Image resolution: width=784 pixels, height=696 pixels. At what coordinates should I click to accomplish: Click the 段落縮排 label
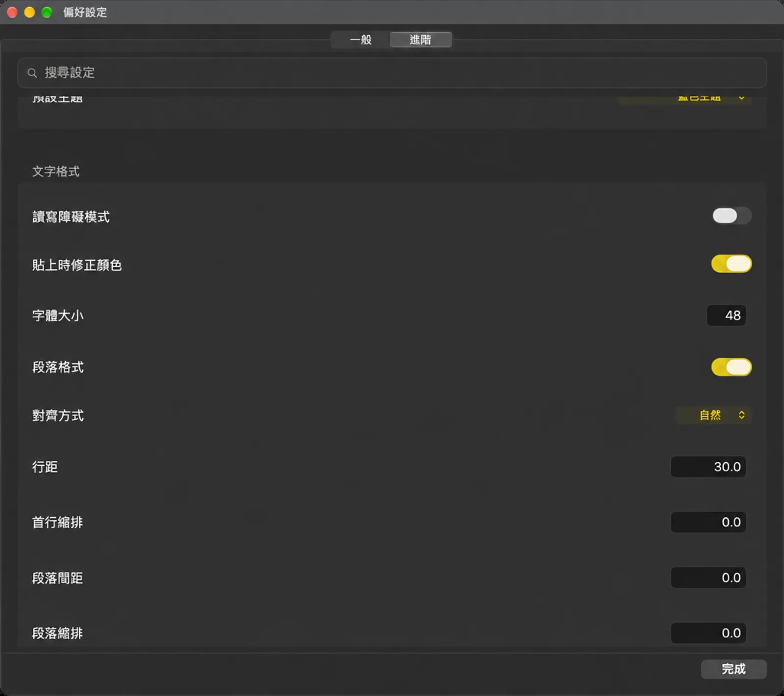coord(58,633)
